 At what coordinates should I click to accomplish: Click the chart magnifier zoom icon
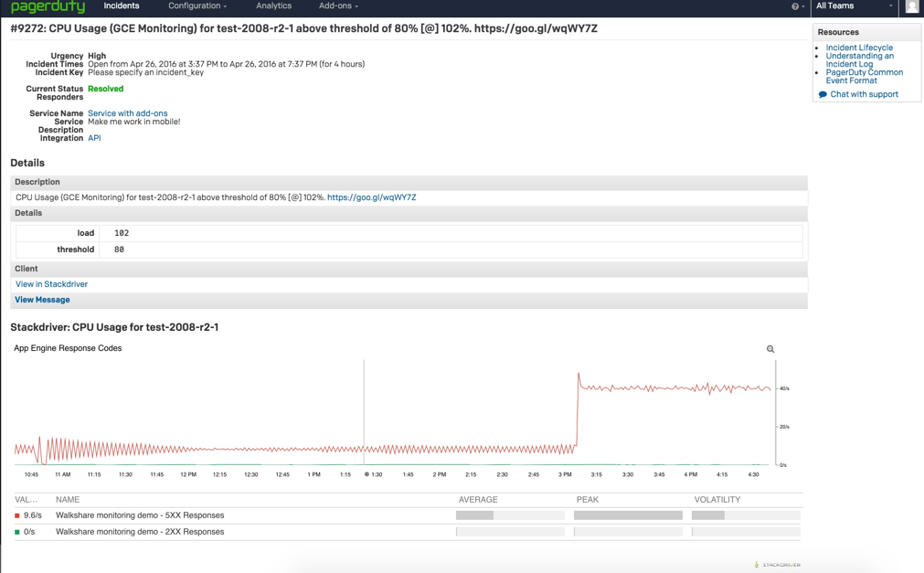point(770,349)
